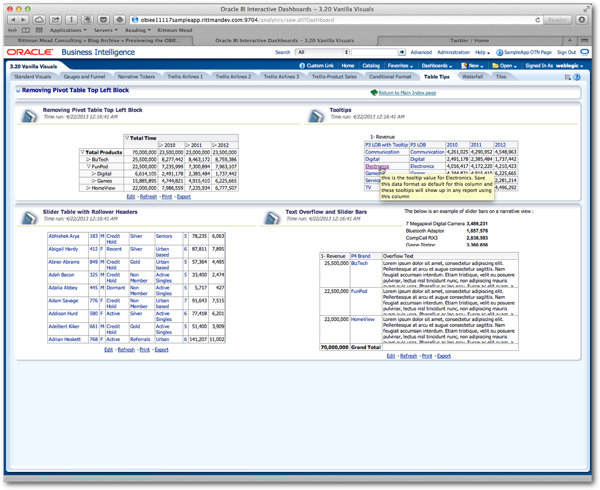Screen dimensions: 600x490
Task: Open Top Sites grid icon
Action: (x=39, y=30)
